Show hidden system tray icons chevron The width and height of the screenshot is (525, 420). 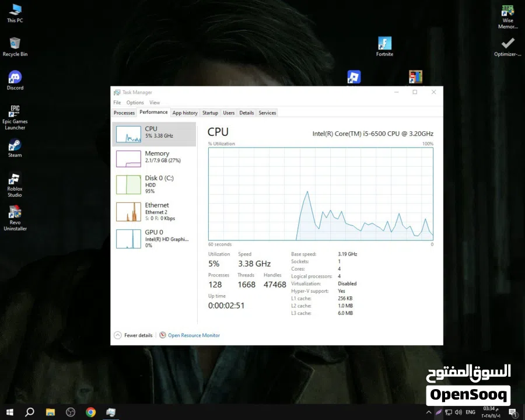[x=429, y=412]
